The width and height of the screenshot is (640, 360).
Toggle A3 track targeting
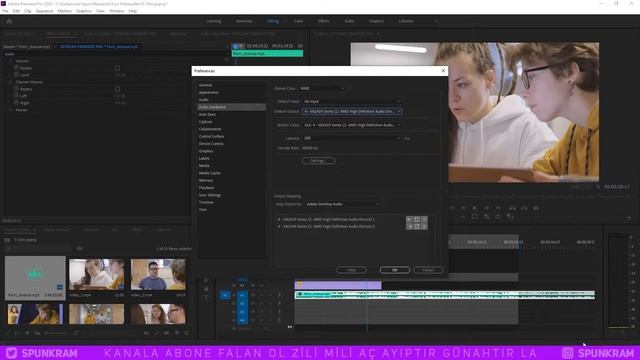point(242,312)
